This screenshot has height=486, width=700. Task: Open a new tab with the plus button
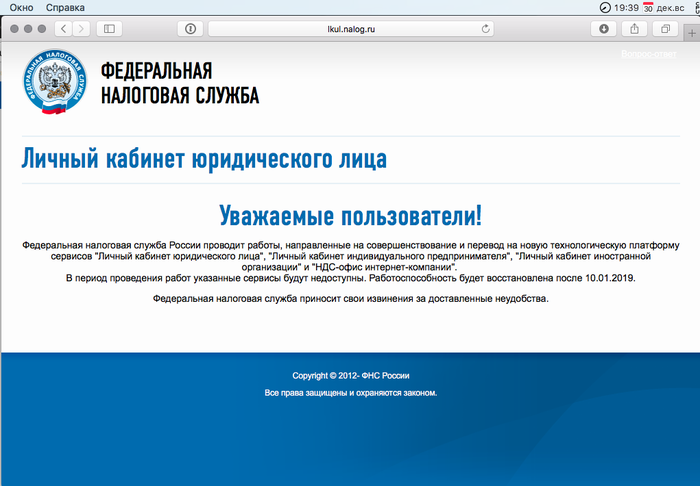(692, 33)
